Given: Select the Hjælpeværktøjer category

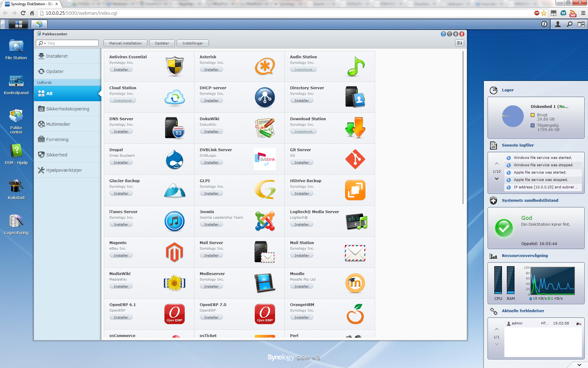Looking at the screenshot, I should pyautogui.click(x=68, y=170).
